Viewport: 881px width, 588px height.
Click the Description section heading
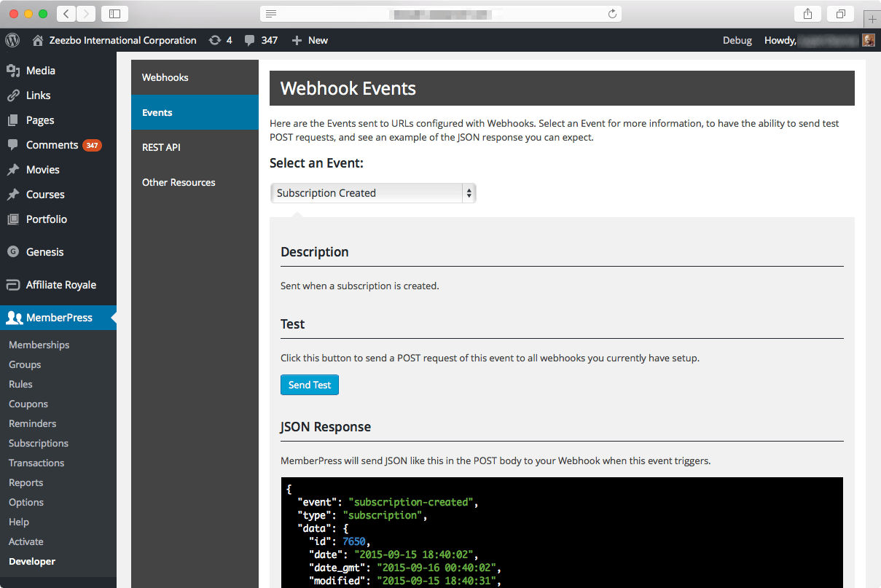pyautogui.click(x=315, y=252)
